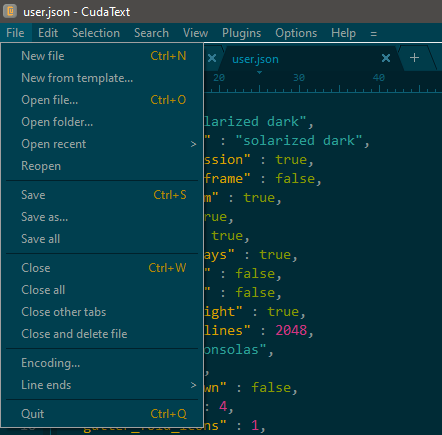
Task: Choose Quit from the File menu
Action: point(102,414)
